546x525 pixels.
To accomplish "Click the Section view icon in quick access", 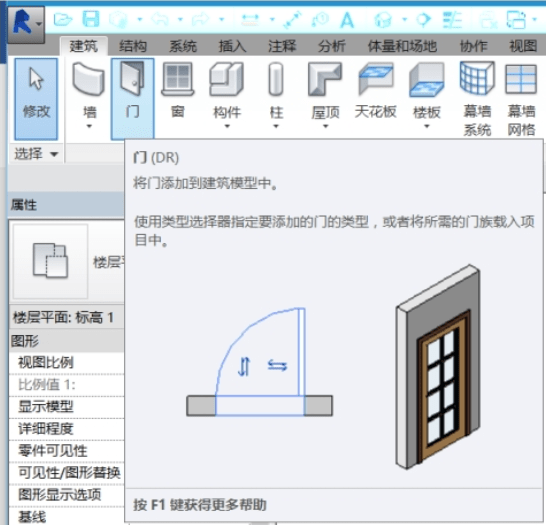I will pos(424,19).
